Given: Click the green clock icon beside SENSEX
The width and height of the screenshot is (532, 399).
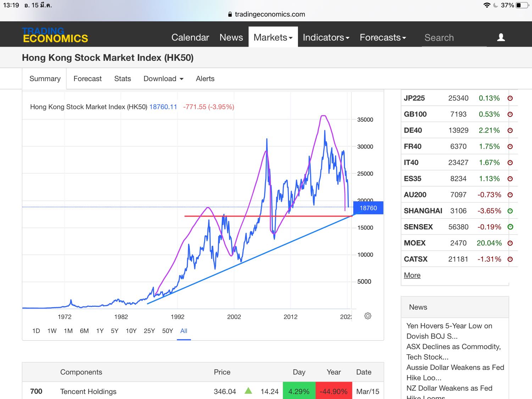Looking at the screenshot, I should click(x=510, y=227).
